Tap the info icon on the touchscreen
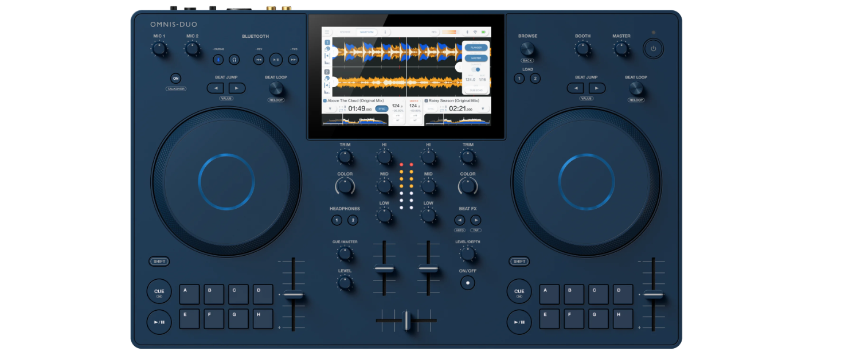 point(385,32)
